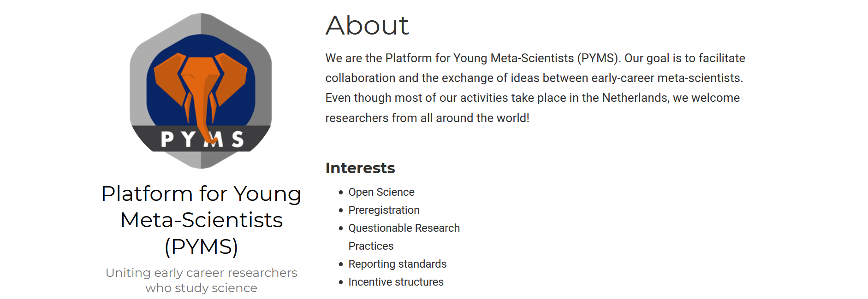The width and height of the screenshot is (868, 299).
Task: Click "Questionable Research Practices" in the interests list
Action: click(404, 228)
